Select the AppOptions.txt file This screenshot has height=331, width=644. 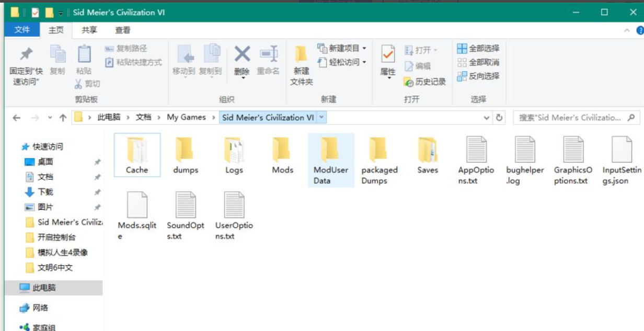coord(476,160)
